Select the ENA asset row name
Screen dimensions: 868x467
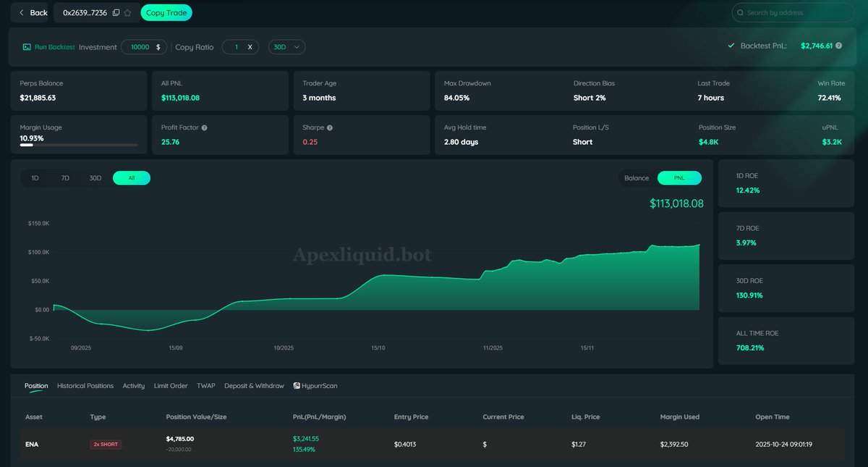[x=32, y=445]
